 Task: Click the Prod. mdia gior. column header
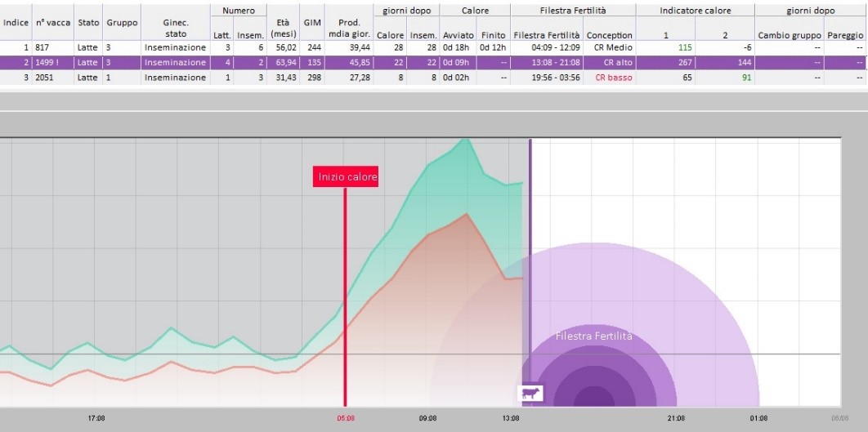point(349,29)
